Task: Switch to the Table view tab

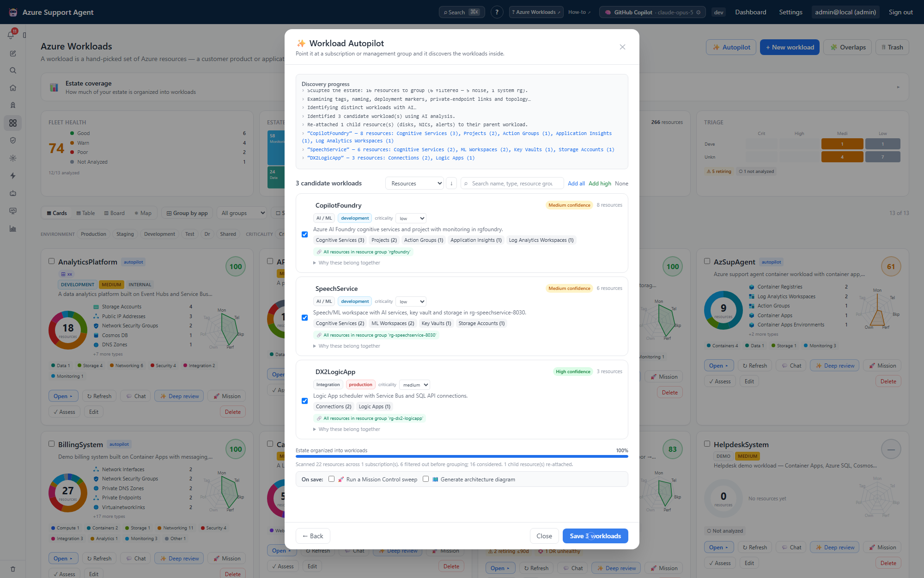Action: [x=85, y=213]
